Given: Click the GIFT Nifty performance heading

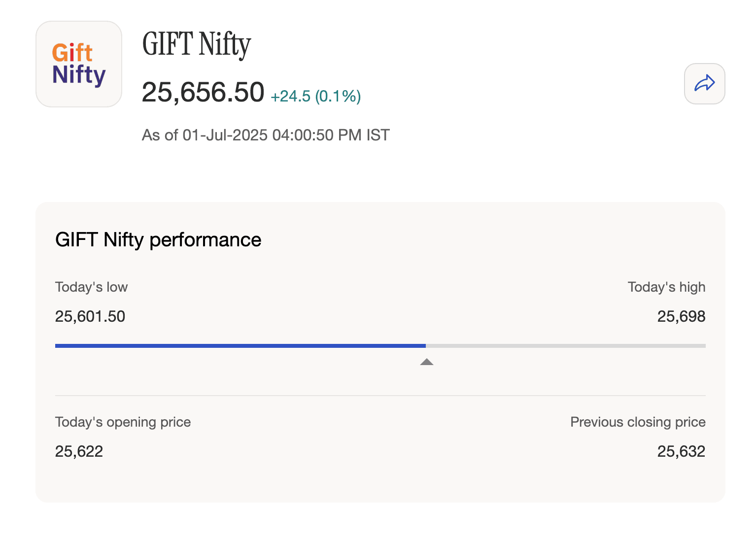Looking at the screenshot, I should click(158, 240).
